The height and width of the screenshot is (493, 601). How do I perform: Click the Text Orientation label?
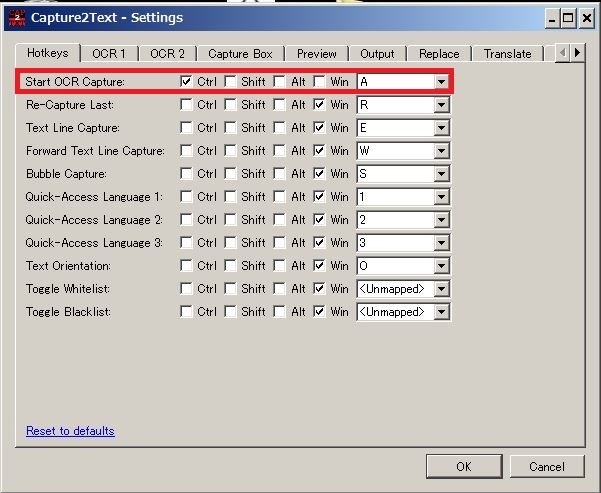(x=68, y=266)
